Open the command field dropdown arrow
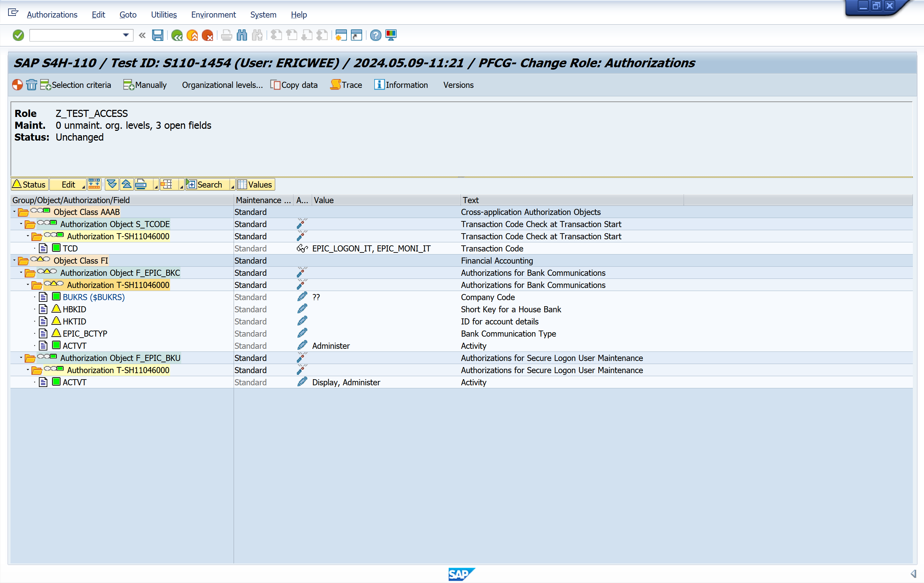 (x=125, y=35)
